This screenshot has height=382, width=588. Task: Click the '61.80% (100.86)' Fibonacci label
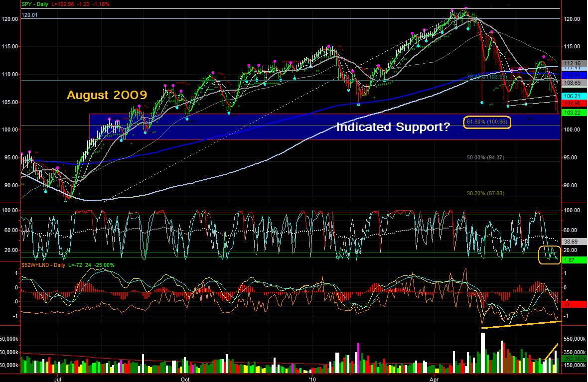(x=487, y=122)
